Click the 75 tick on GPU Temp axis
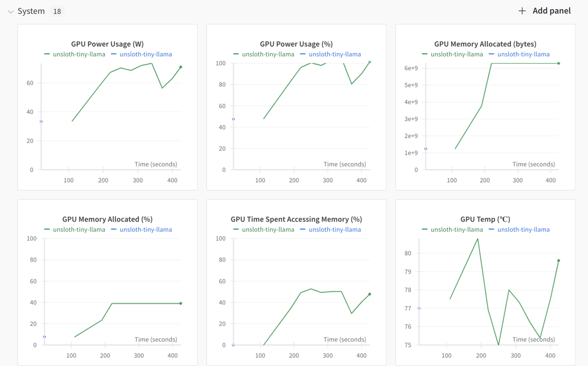Image resolution: width=588 pixels, height=366 pixels. point(408,345)
